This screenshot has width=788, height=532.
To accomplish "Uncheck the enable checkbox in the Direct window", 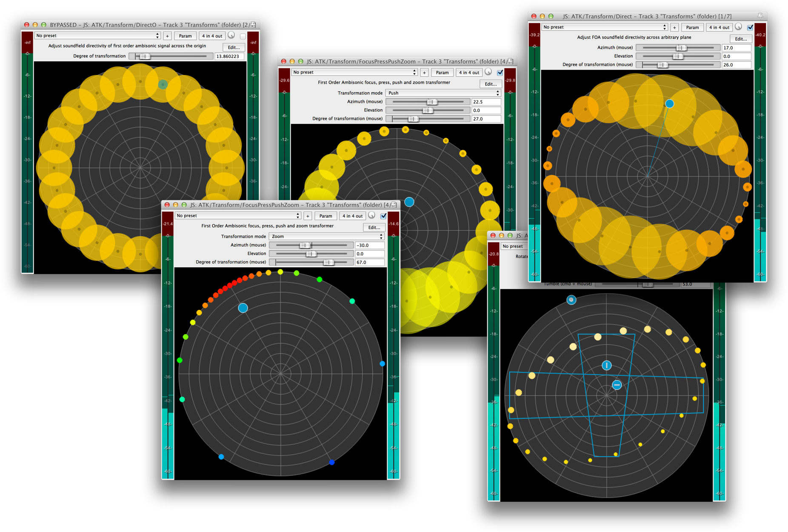I will click(x=750, y=27).
